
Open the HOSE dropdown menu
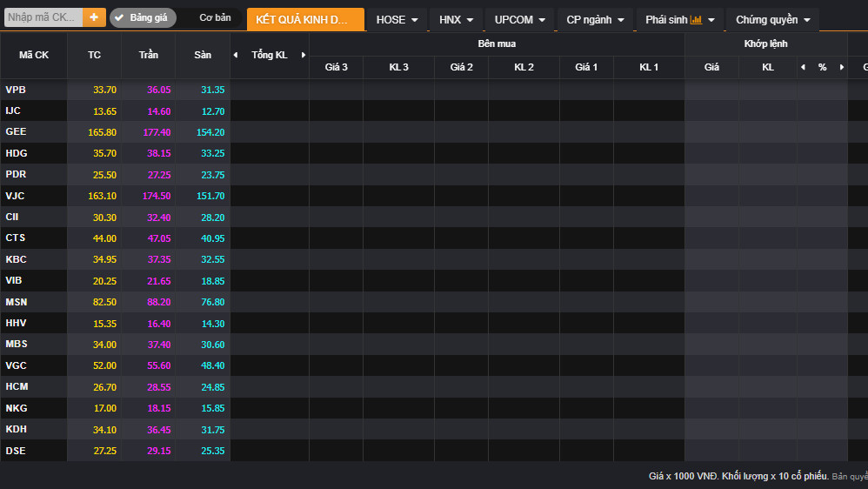tap(397, 19)
